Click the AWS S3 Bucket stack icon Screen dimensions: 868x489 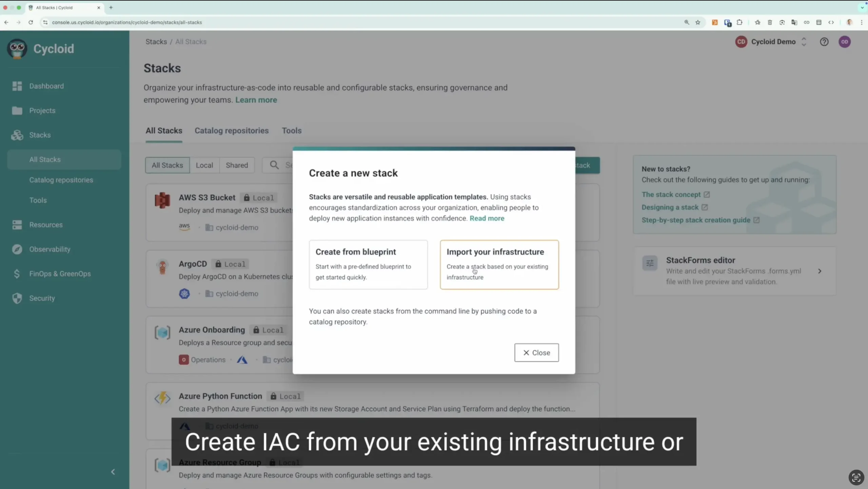point(162,200)
